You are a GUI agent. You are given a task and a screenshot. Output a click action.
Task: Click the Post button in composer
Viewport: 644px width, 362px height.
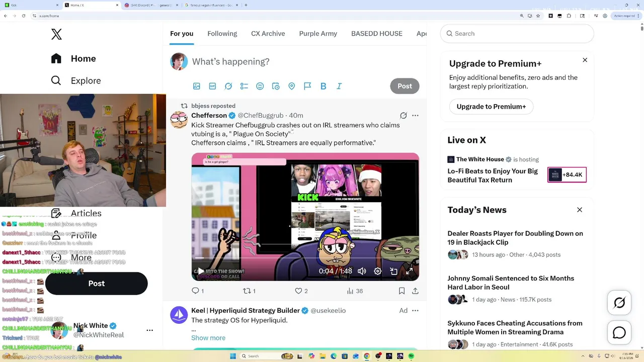click(x=405, y=86)
